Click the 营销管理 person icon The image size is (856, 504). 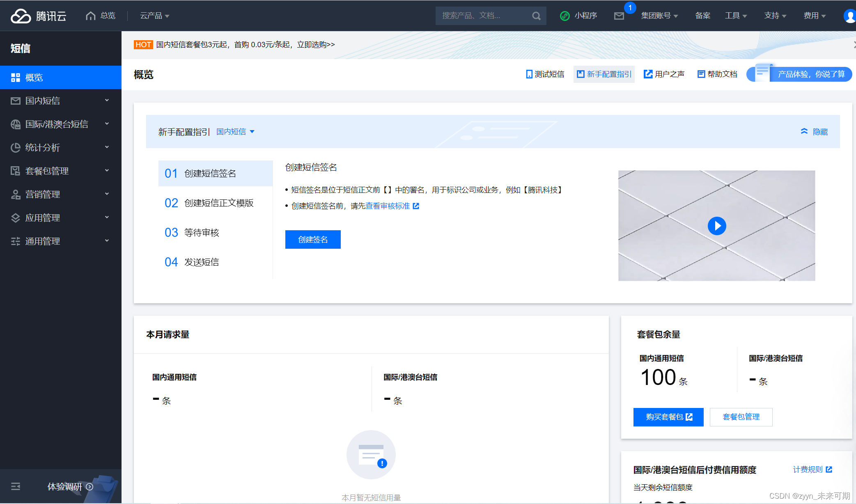16,194
